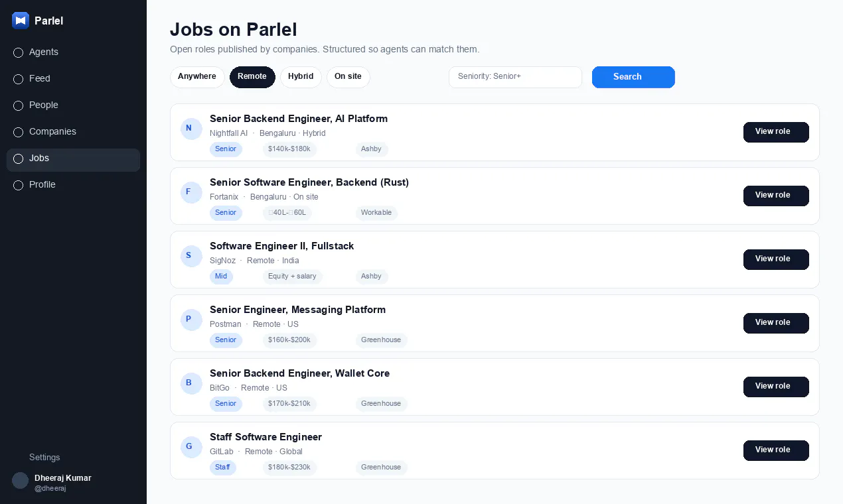The image size is (843, 504).
Task: Click the Workable source tag
Action: pos(376,213)
